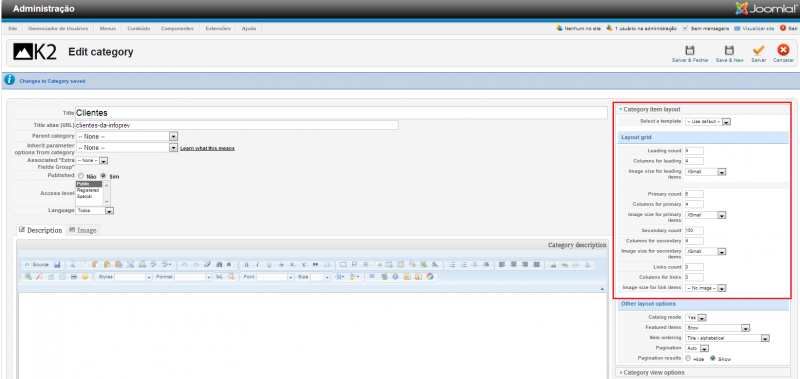The width and height of the screenshot is (800, 379).
Task: Open the Parent category dropdown
Action: (127, 137)
